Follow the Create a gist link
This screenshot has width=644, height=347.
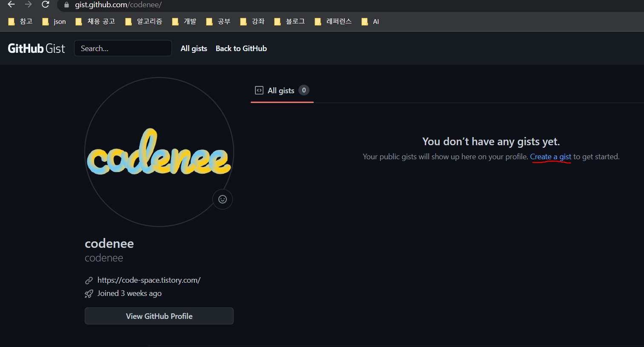point(550,157)
